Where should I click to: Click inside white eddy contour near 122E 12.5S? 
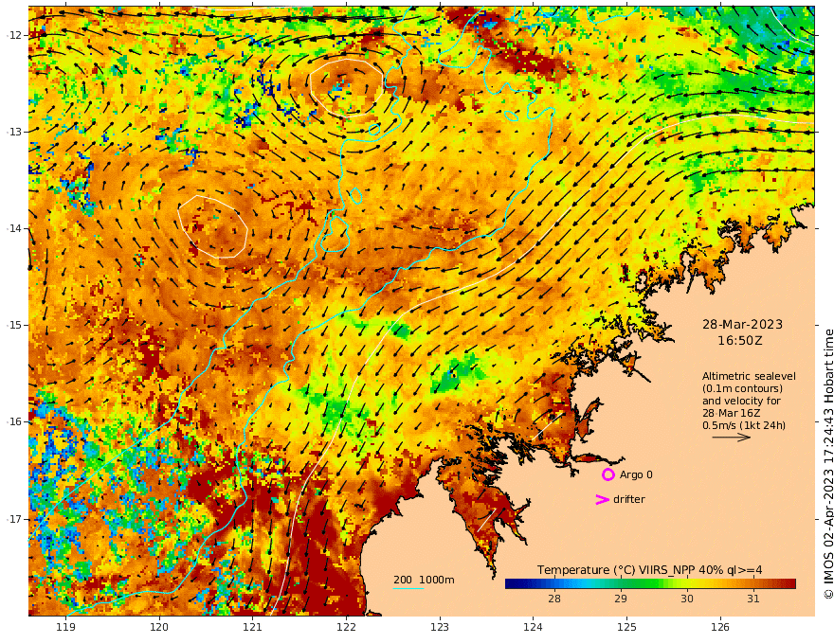pos(346,86)
